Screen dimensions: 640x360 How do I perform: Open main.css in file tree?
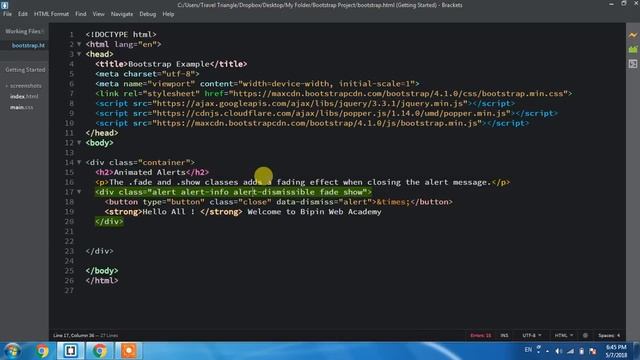22,107
